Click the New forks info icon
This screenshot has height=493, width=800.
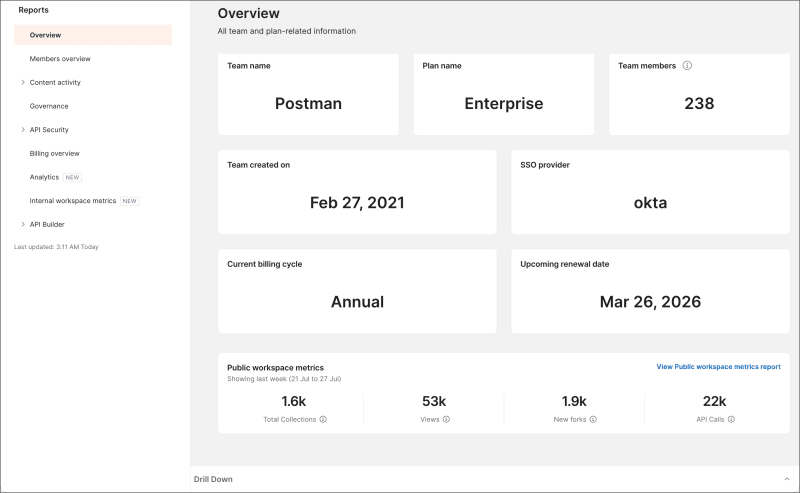(593, 420)
